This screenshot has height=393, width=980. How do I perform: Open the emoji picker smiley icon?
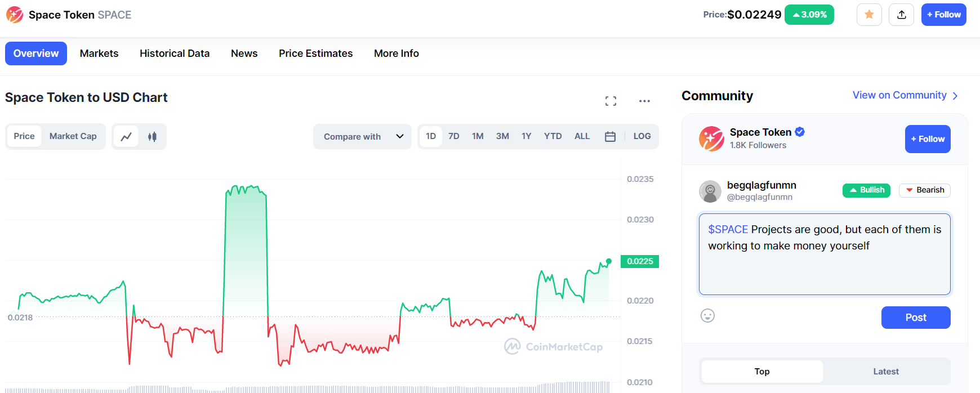coord(707,316)
